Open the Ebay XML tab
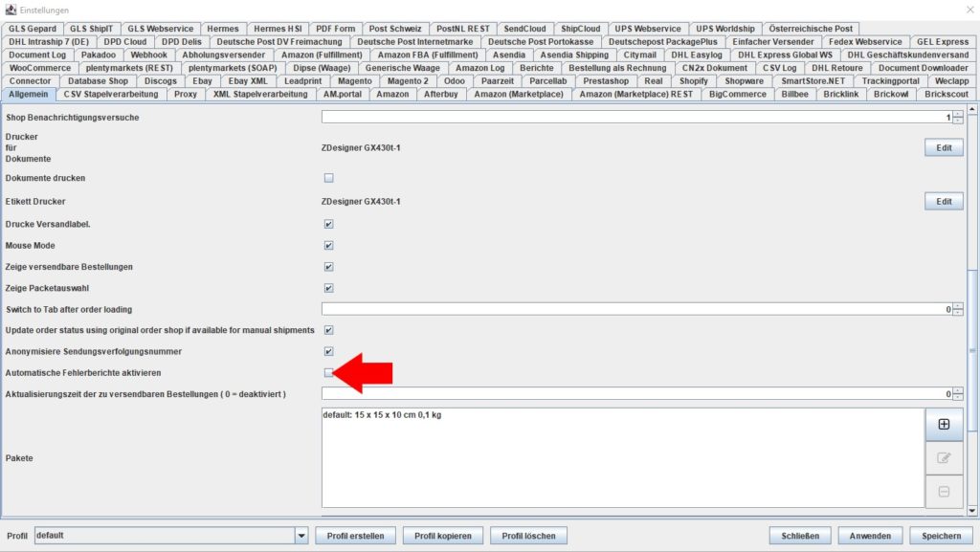The height and width of the screenshot is (552, 980). [248, 81]
